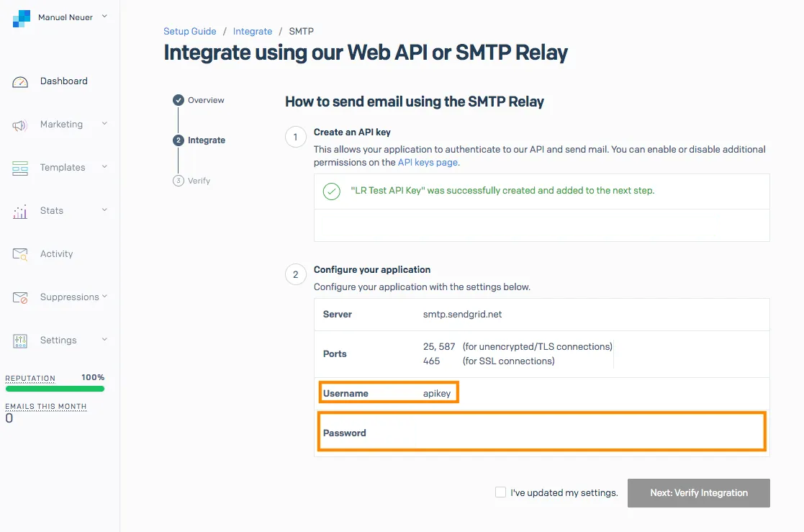
Task: Open the Marketing sidebar menu
Action: pyautogui.click(x=61, y=124)
